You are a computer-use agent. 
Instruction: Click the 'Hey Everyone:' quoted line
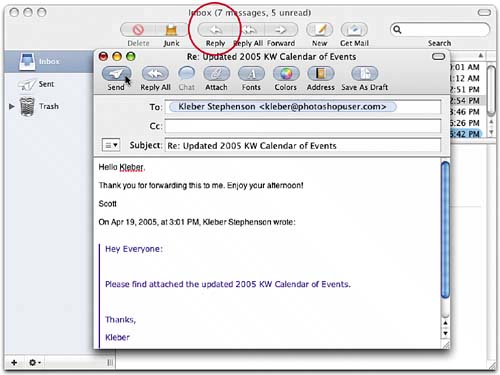tap(134, 249)
